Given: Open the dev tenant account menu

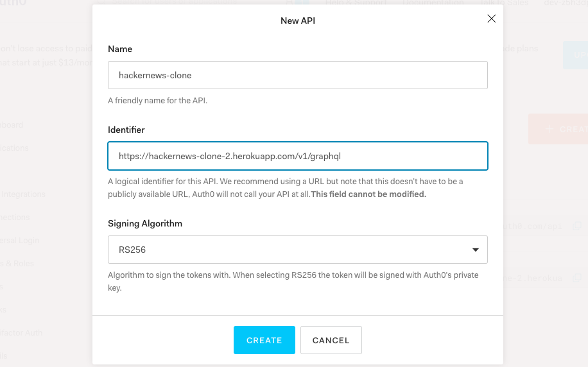Looking at the screenshot, I should tap(566, 3).
